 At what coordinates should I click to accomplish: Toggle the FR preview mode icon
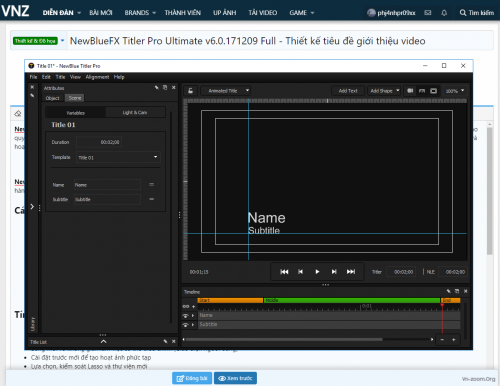pyautogui.click(x=422, y=91)
